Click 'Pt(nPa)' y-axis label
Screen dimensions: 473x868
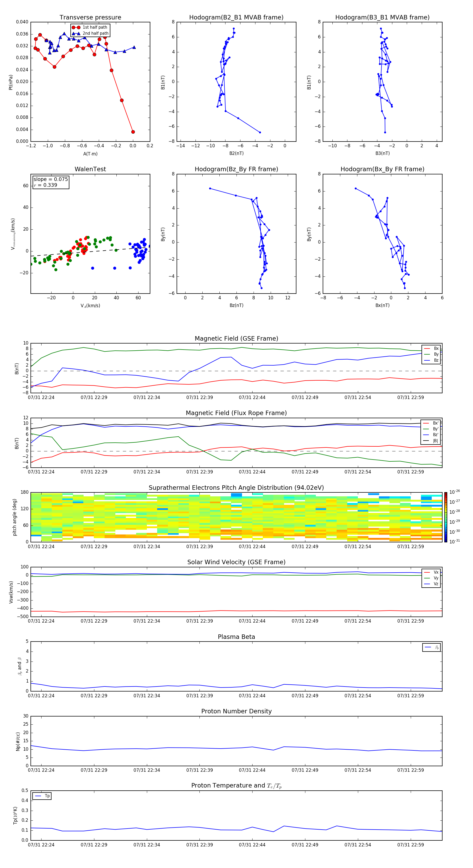pyautogui.click(x=11, y=82)
